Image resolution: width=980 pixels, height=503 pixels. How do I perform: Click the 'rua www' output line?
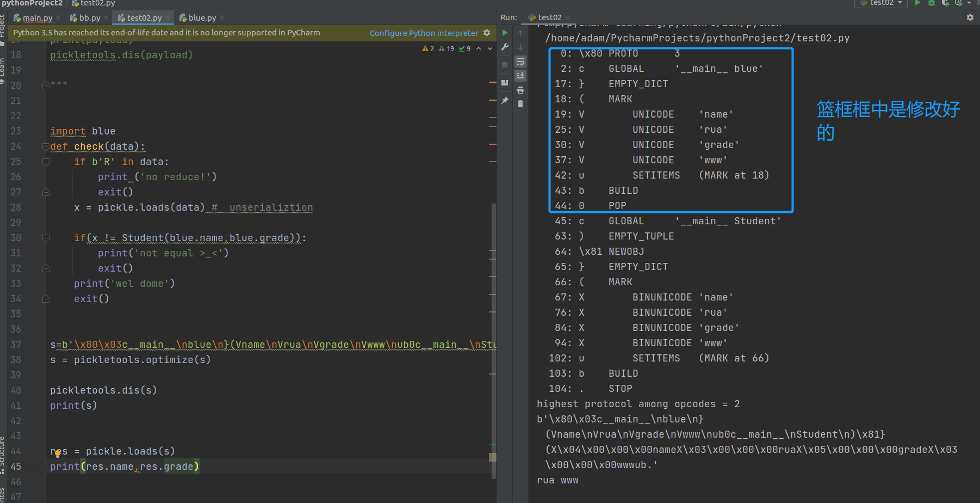(557, 480)
